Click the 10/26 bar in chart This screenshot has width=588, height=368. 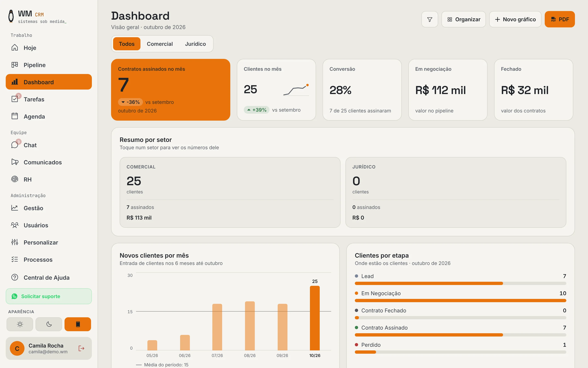tap(315, 318)
